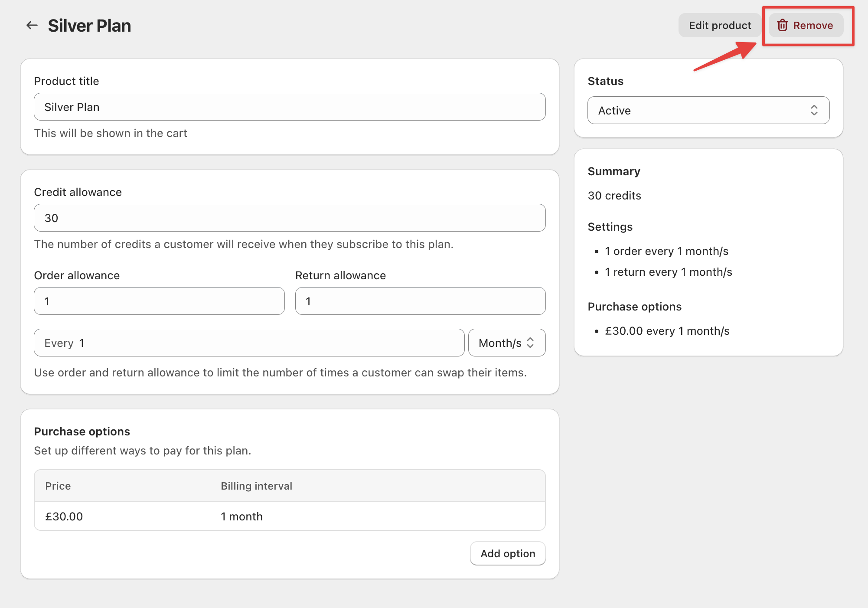Open the Status dropdown showing Active
This screenshot has height=608, width=868.
[708, 110]
